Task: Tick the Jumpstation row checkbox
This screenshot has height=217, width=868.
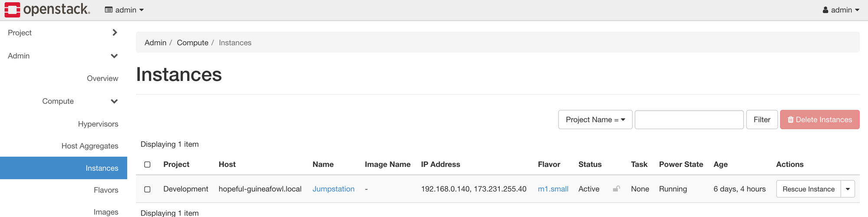Action: coord(148,189)
